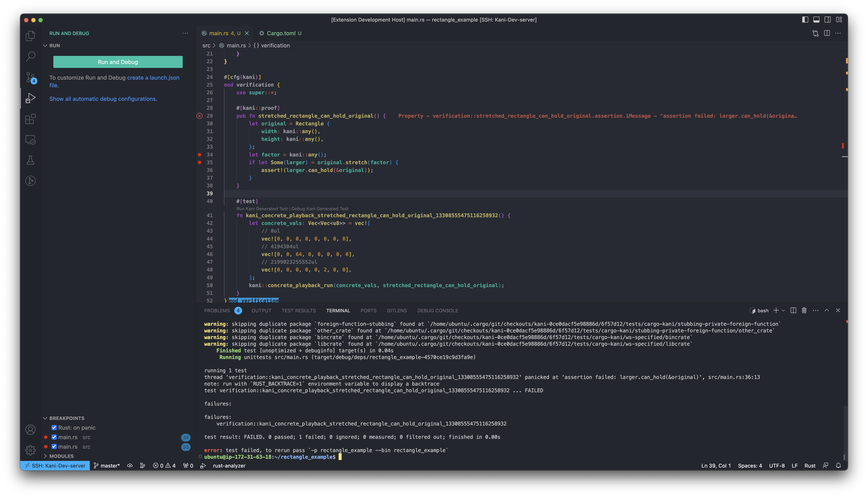Open the OUTPUT panel tab
The image size is (868, 497).
pos(261,311)
